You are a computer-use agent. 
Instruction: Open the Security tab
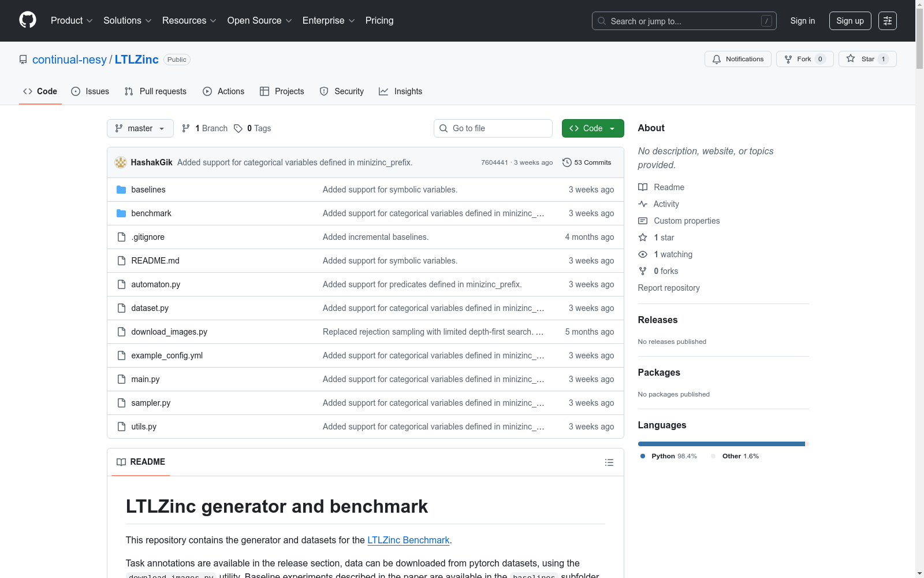342,91
